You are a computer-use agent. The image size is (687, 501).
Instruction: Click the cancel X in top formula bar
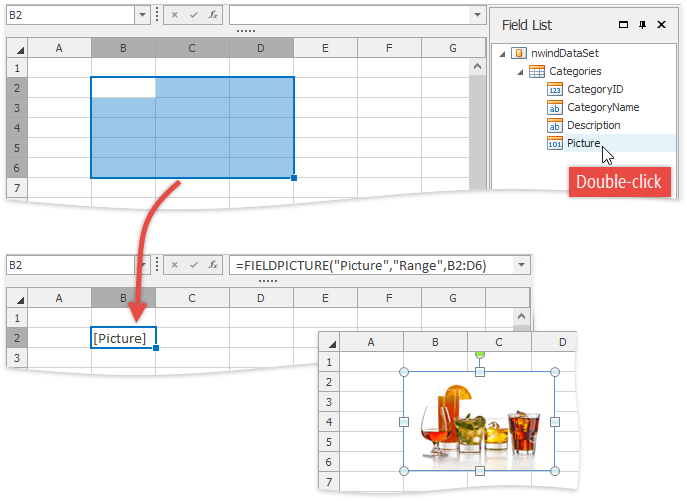coord(174,15)
